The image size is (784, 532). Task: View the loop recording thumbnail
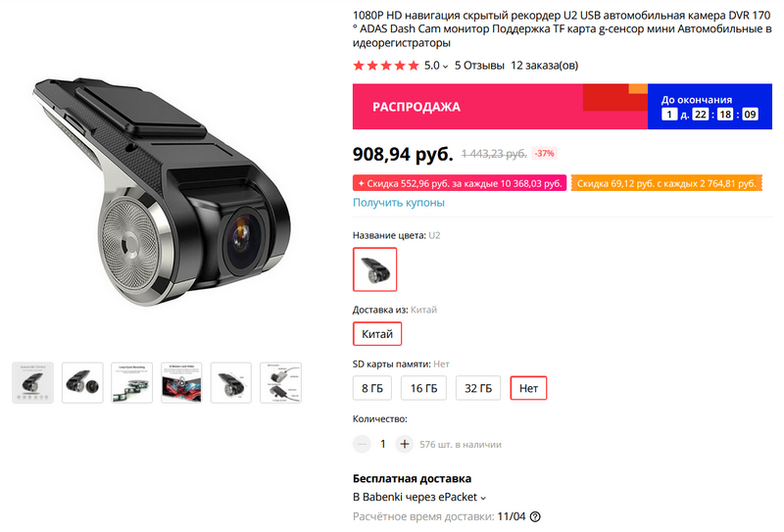(x=132, y=383)
